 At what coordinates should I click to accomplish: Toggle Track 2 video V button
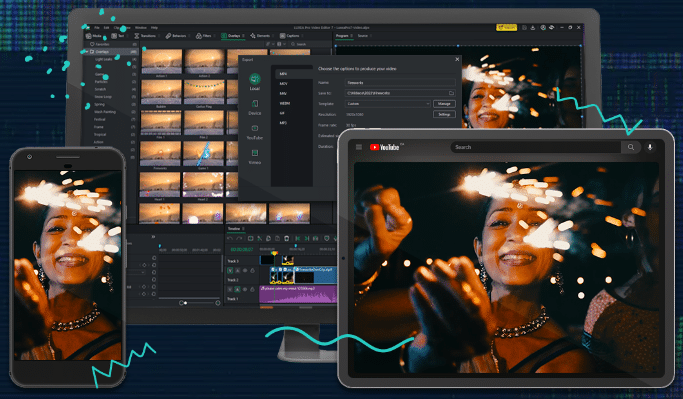point(230,271)
